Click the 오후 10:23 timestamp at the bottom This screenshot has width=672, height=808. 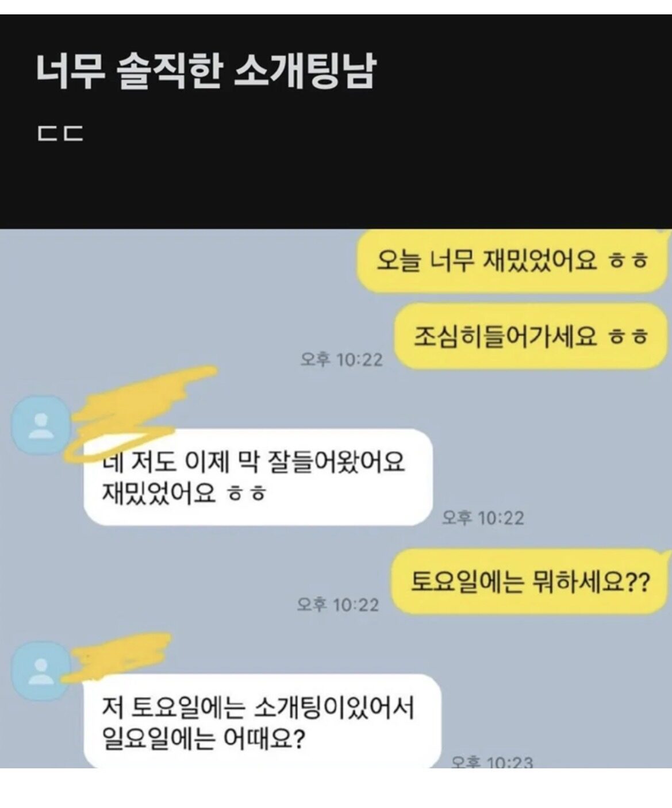coord(492,762)
